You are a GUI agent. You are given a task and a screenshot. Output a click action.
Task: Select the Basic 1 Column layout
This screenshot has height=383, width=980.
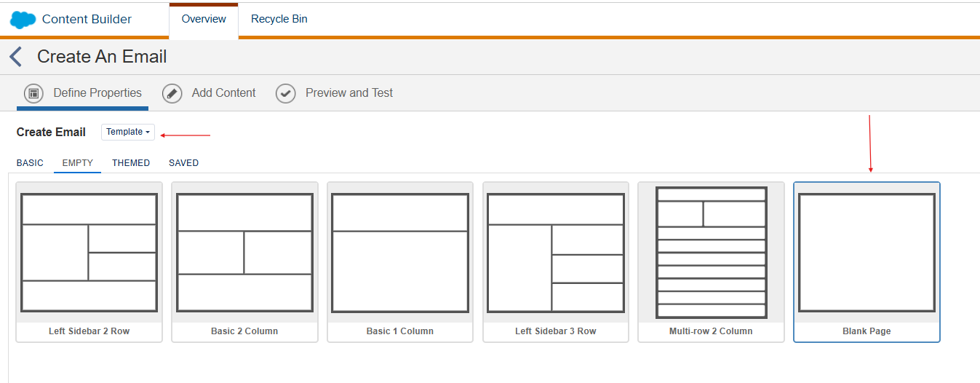tap(400, 261)
